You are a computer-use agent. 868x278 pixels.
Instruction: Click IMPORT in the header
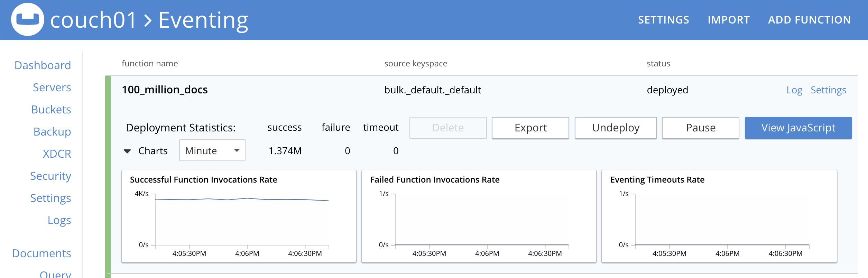[x=729, y=20]
